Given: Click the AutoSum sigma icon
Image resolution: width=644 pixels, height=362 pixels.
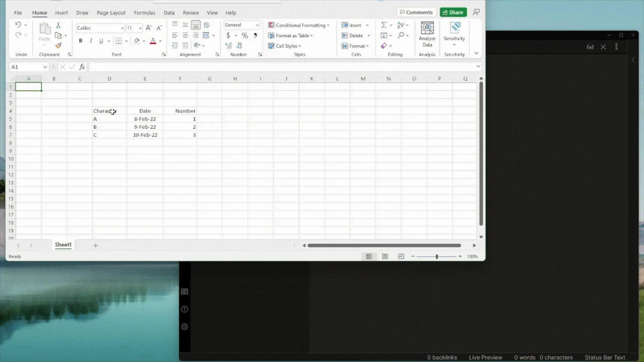Looking at the screenshot, I should coord(384,25).
